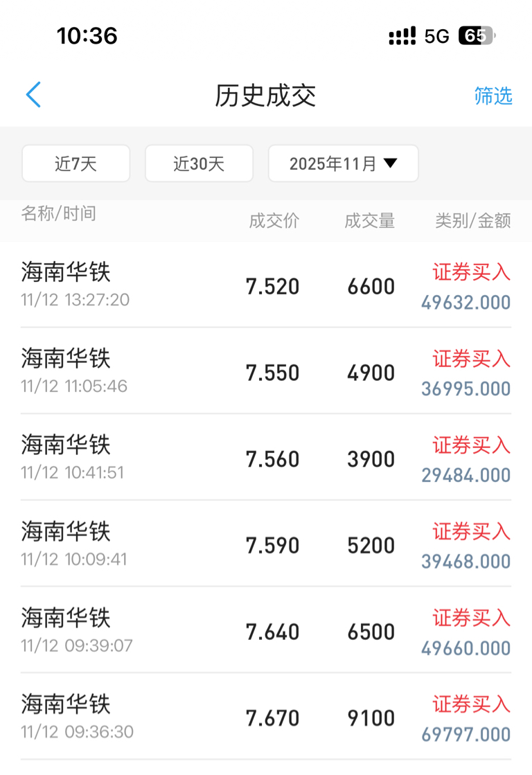
Task: Select the 近7天 quick filter
Action: (x=76, y=163)
